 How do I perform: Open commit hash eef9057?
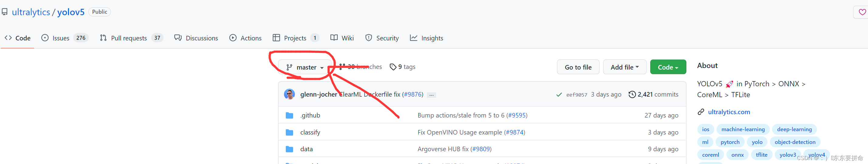click(576, 95)
